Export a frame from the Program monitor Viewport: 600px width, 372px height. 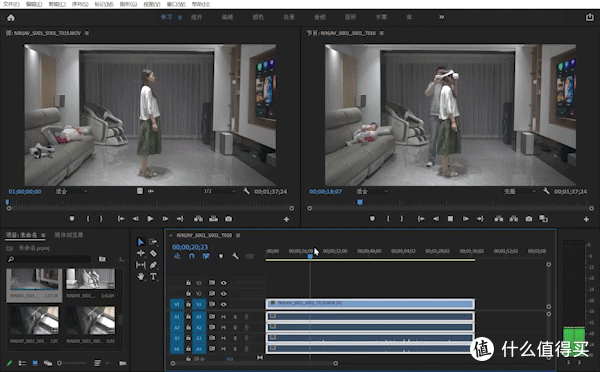coord(528,219)
